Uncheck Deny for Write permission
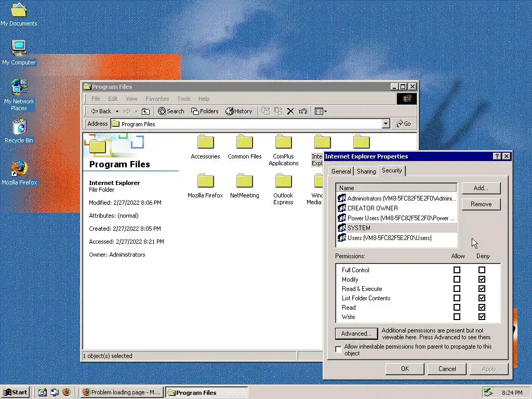Screen dimensions: 532x399 (482, 316)
